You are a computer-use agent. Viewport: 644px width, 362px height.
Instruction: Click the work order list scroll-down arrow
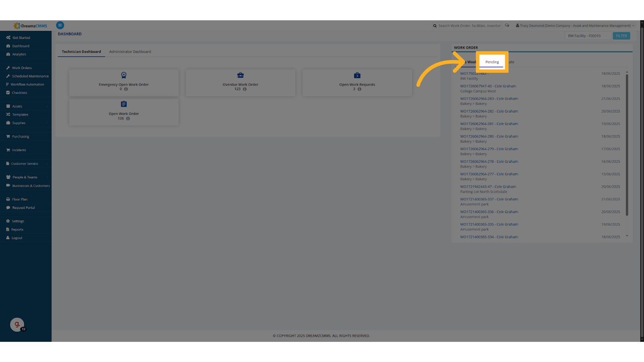tap(627, 236)
